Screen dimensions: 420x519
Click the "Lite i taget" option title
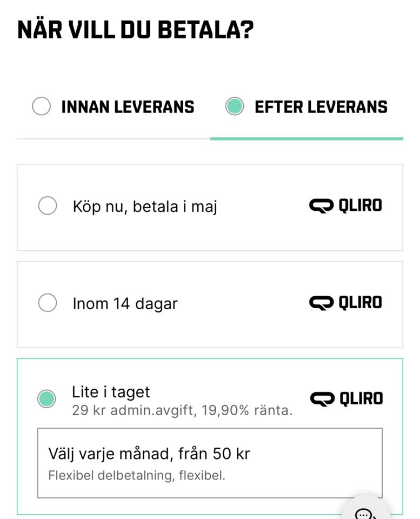pyautogui.click(x=111, y=392)
